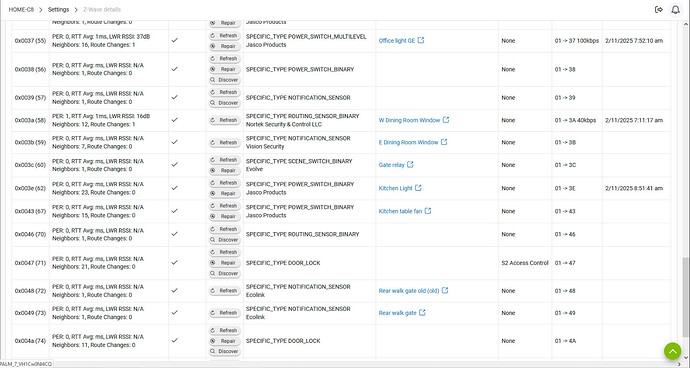Go to Settings in the breadcrumb

(58, 9)
